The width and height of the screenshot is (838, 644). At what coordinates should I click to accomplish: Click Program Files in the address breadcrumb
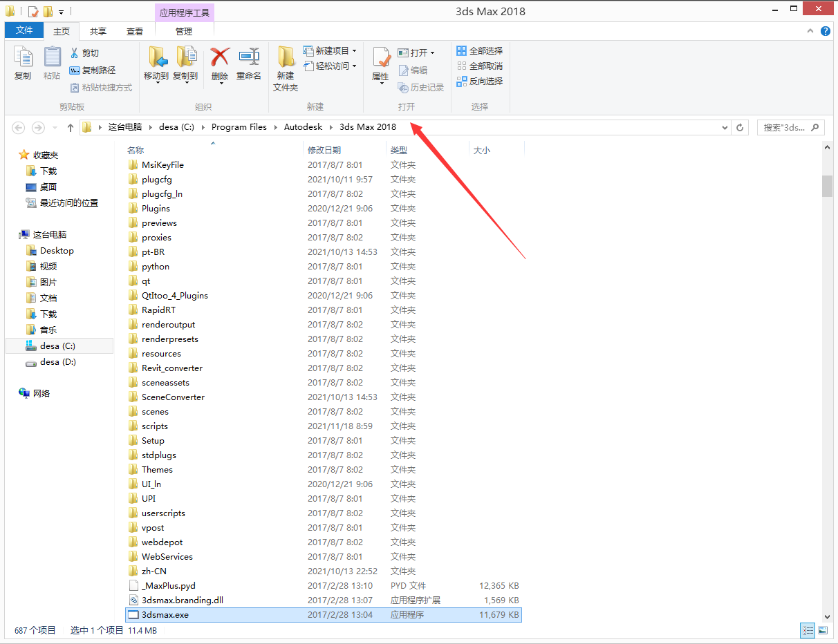[239, 127]
